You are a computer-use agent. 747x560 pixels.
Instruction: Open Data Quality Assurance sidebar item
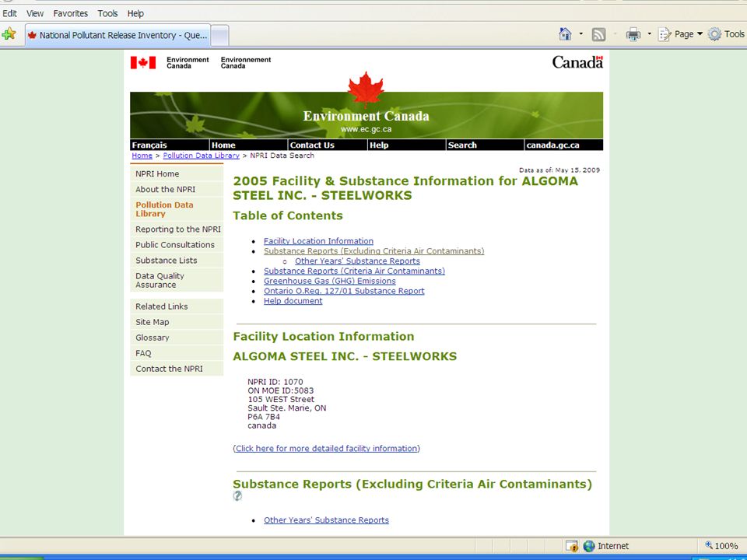(x=177, y=281)
